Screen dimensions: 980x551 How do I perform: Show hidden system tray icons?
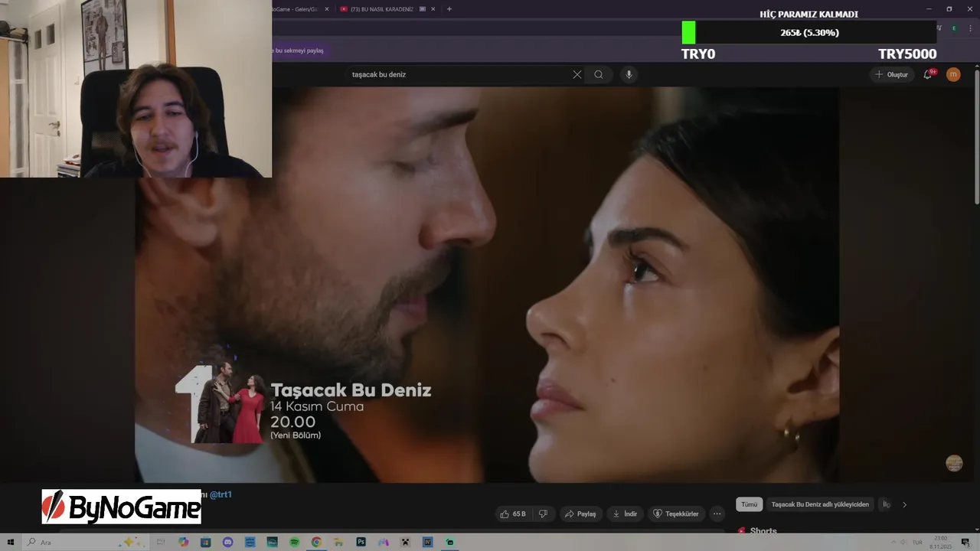tap(893, 542)
